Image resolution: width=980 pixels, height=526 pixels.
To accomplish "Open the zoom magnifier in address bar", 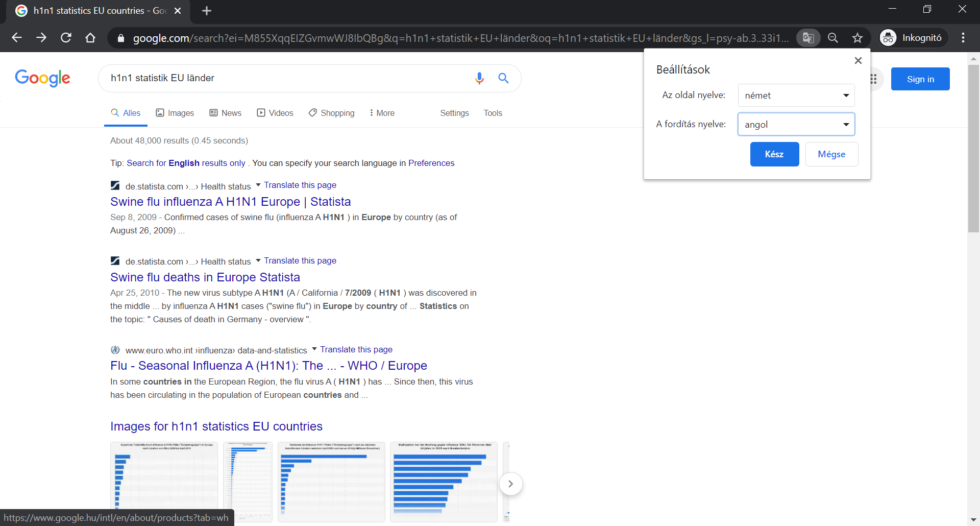I will [x=833, y=38].
